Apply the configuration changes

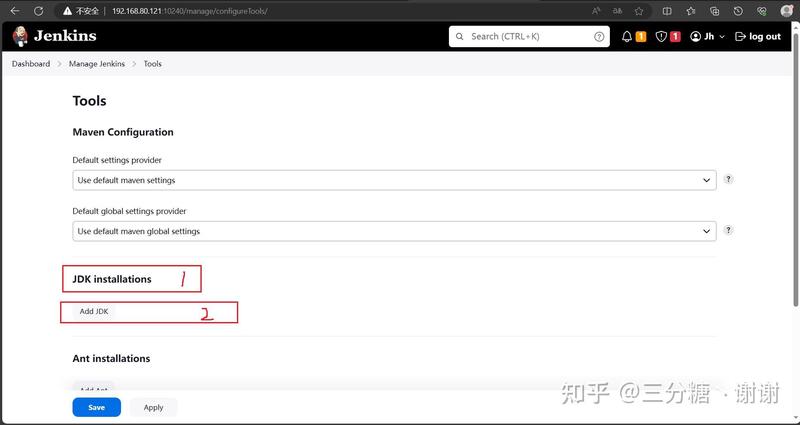[153, 407]
